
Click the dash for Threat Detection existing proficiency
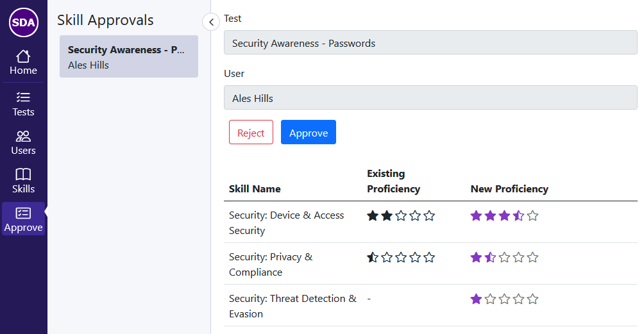pos(369,299)
